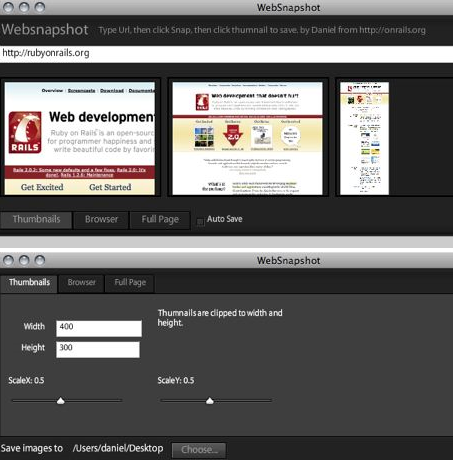Switch to Full Page tab in lower window
The width and height of the screenshot is (453, 460).
130,283
